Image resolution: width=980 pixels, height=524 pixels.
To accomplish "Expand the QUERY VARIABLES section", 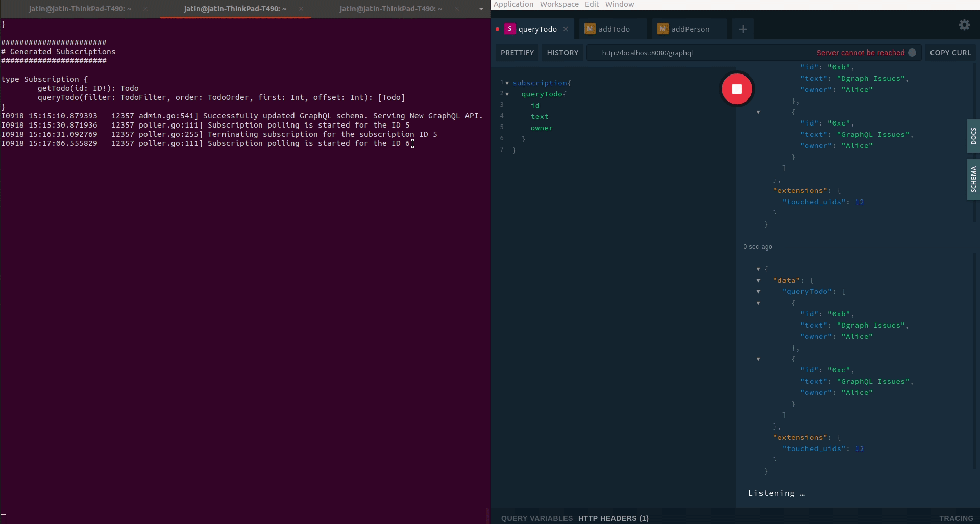I will tap(537, 518).
